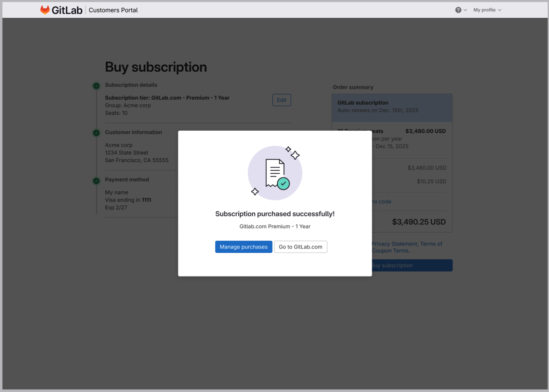This screenshot has height=392, width=549.
Task: Click the Privacy Statement, Terms of link
Action: tap(407, 244)
